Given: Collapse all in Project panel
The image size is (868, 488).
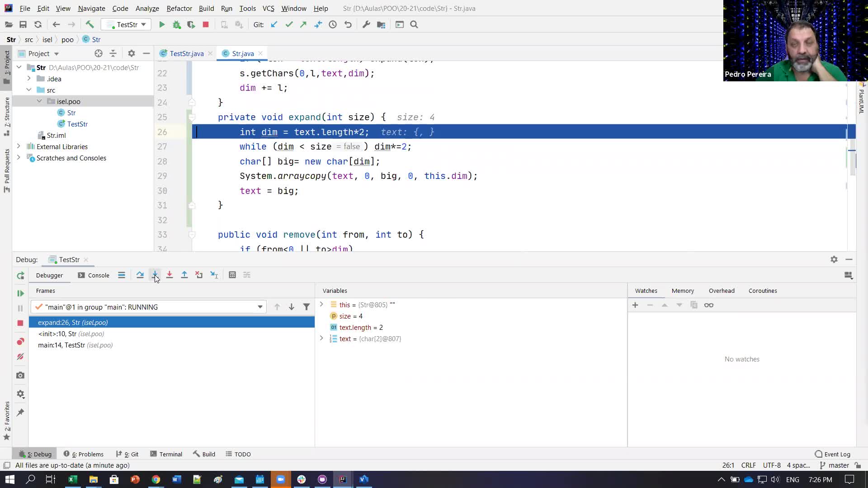Looking at the screenshot, I should (113, 53).
